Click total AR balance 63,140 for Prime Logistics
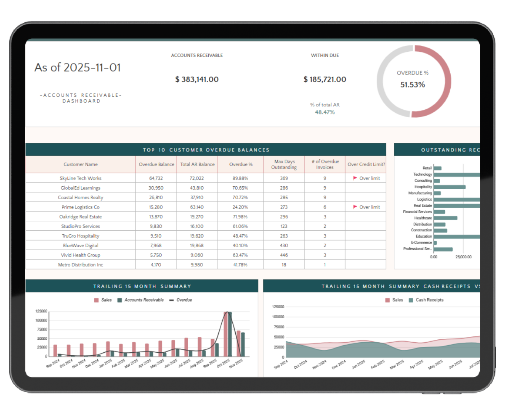 click(x=197, y=207)
